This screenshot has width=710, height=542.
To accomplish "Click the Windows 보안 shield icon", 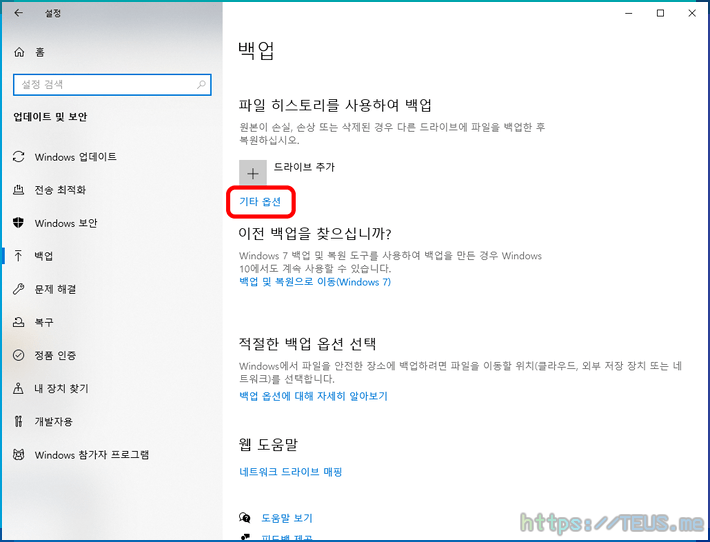I will 19,223.
